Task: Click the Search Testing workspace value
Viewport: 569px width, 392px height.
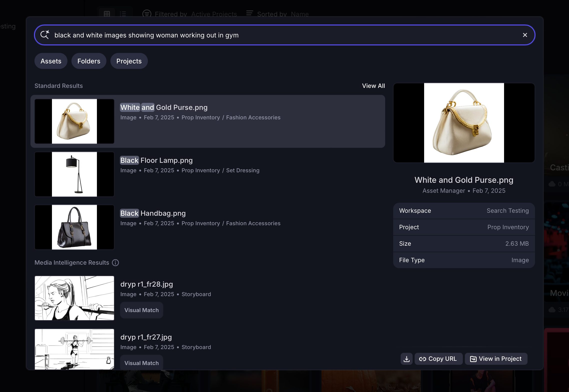Action: click(508, 211)
